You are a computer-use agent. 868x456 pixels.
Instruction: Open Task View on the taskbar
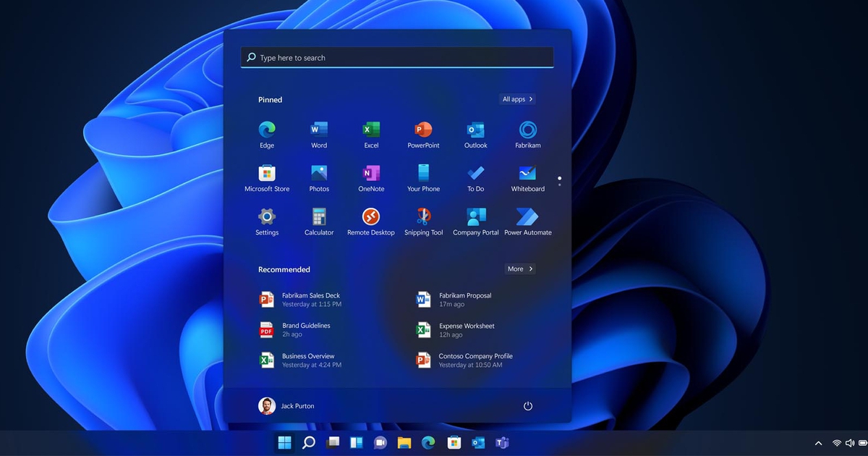pos(333,442)
